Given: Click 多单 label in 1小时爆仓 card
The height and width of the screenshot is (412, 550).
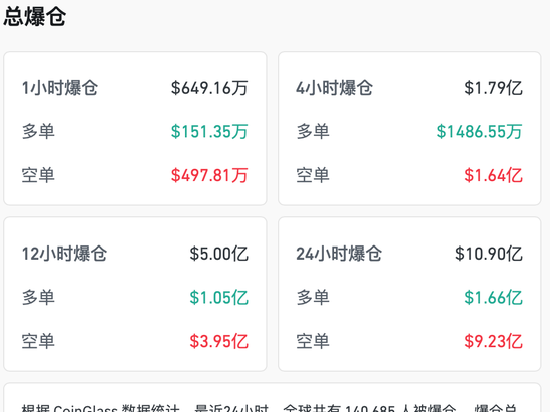Looking at the screenshot, I should click(x=38, y=131).
